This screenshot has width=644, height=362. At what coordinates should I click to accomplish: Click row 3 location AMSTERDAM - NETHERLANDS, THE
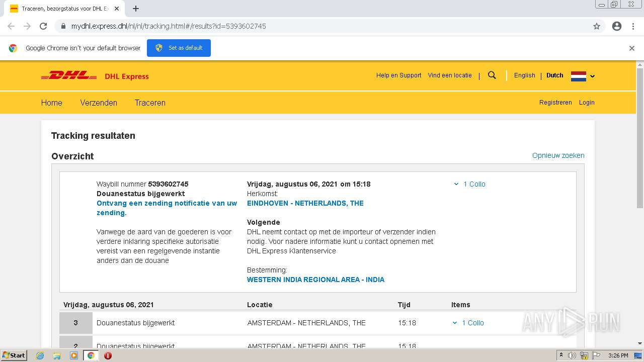[x=306, y=323]
